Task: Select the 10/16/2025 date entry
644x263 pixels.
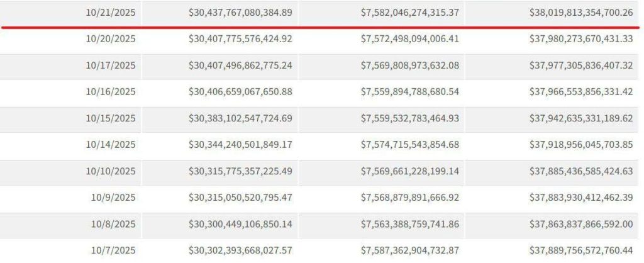Action: click(111, 91)
